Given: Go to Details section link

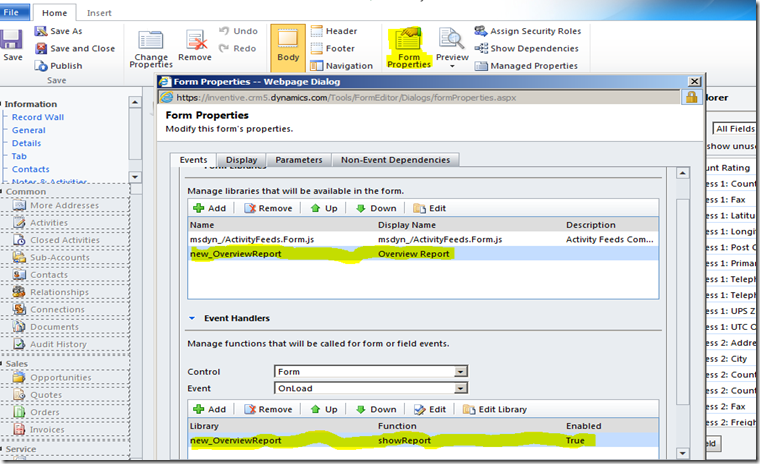Looking at the screenshot, I should pyautogui.click(x=26, y=143).
